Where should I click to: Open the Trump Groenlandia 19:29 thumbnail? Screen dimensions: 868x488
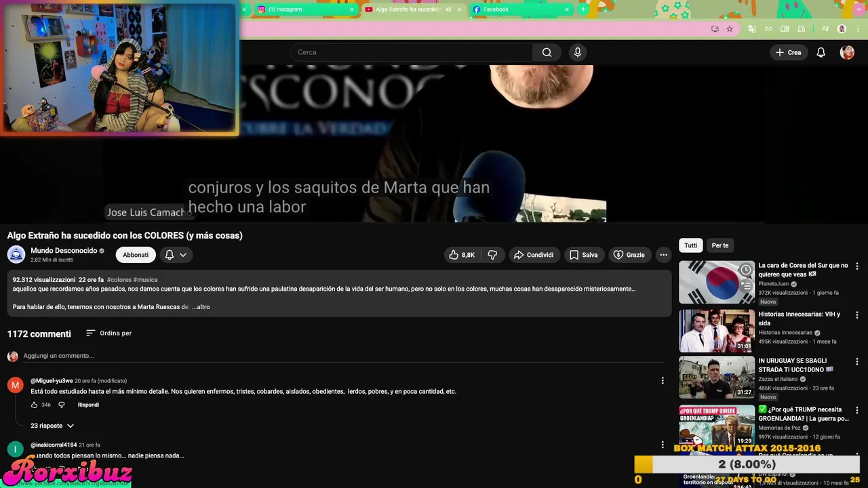(717, 426)
